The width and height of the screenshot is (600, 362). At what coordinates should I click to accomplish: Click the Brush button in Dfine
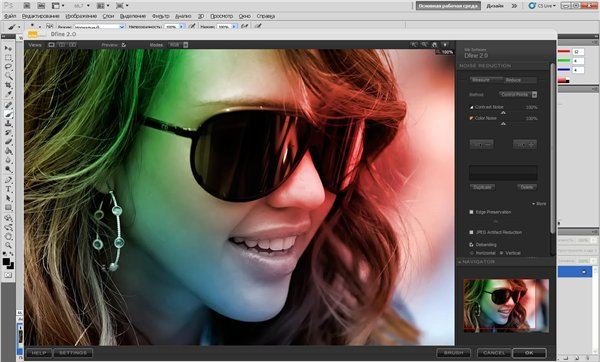pos(453,353)
